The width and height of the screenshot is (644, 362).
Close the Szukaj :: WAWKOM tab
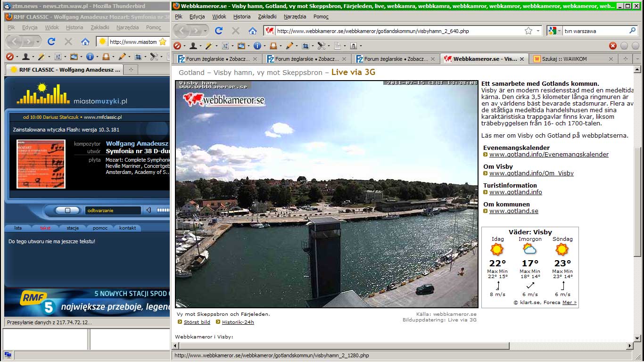coord(611,59)
